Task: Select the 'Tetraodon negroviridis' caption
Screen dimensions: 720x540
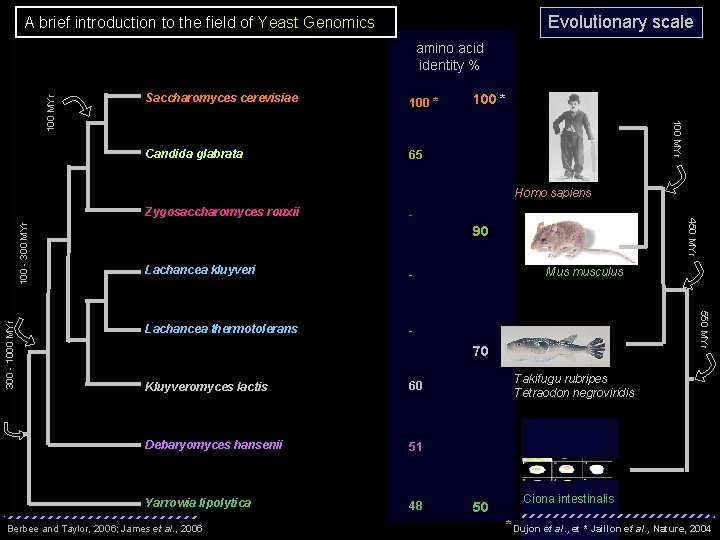Action: 574,393
